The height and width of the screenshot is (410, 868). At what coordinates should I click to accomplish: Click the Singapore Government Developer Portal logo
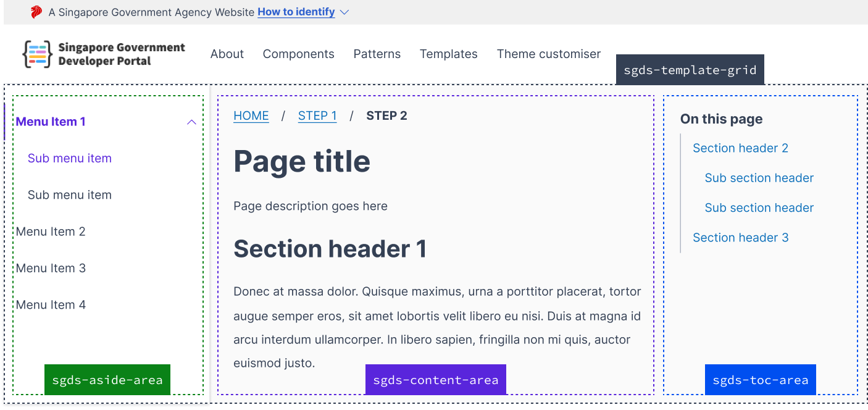click(x=104, y=54)
